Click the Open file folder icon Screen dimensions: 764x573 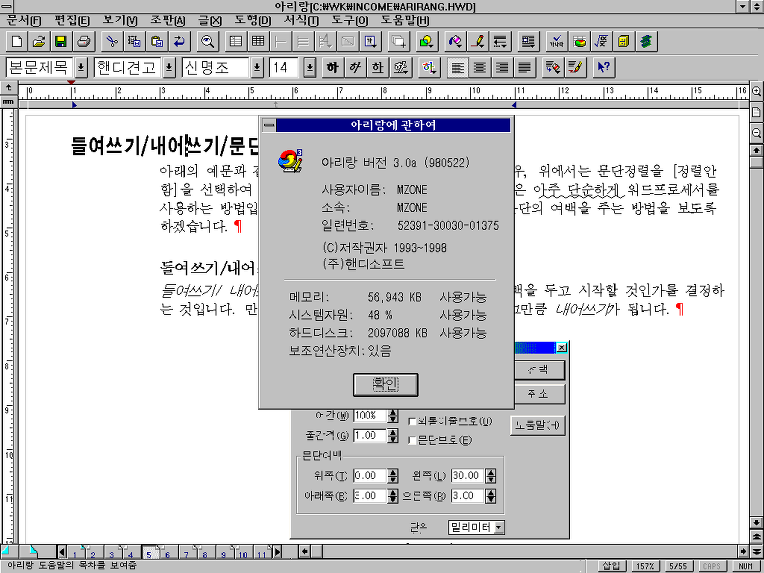[x=39, y=42]
